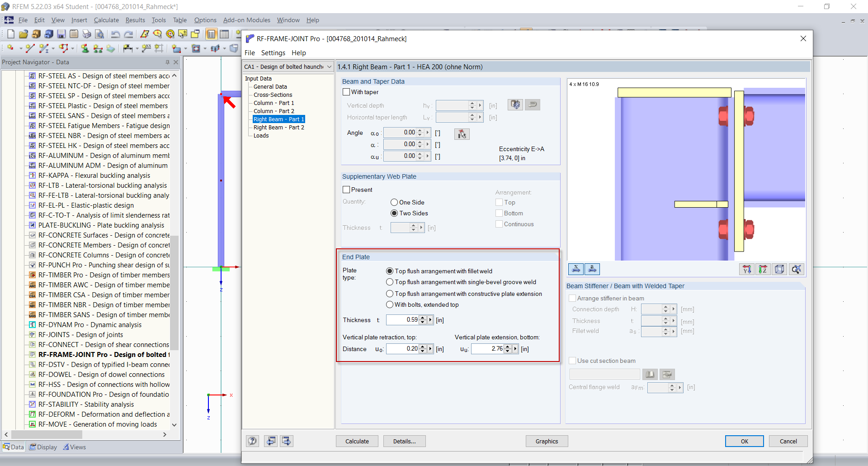868x466 pixels.
Task: Select the new line tool in RFEM toolbar
Action: pos(30,48)
